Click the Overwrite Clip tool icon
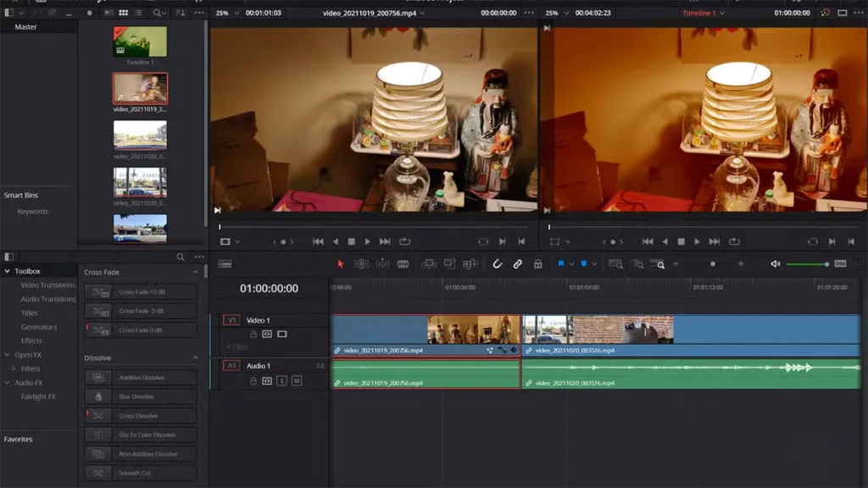Image resolution: width=868 pixels, height=488 pixels. (x=449, y=264)
